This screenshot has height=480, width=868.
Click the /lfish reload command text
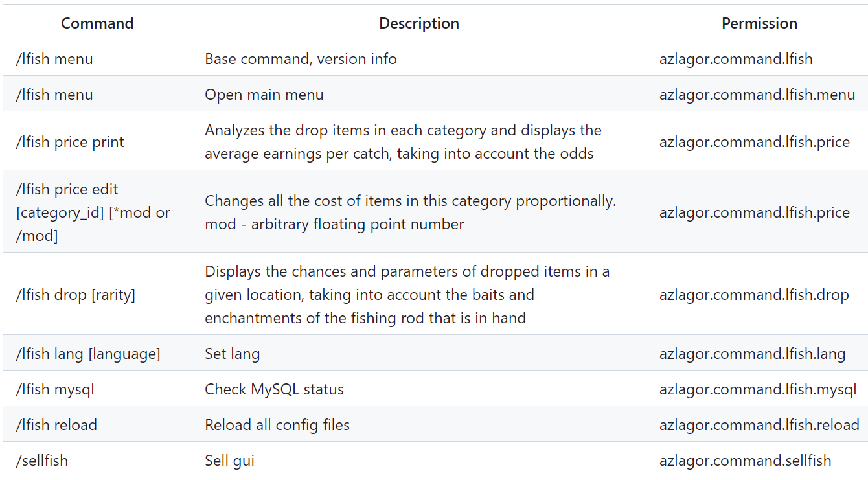click(56, 425)
